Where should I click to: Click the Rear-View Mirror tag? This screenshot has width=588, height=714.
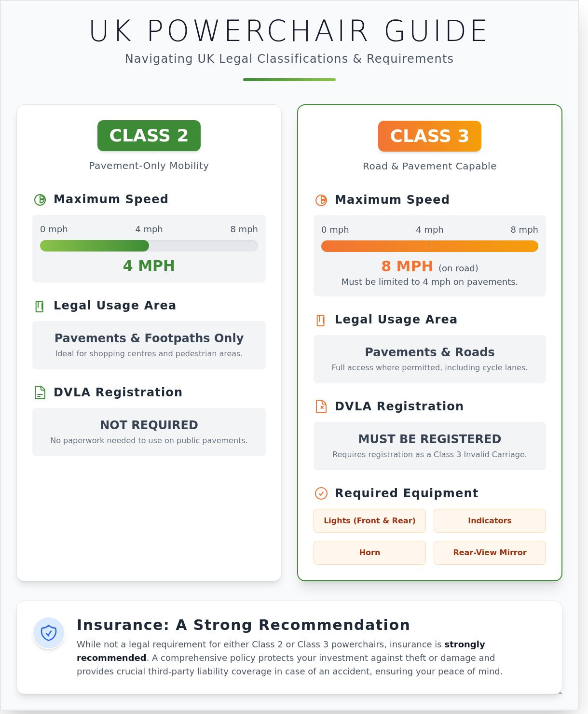click(490, 553)
